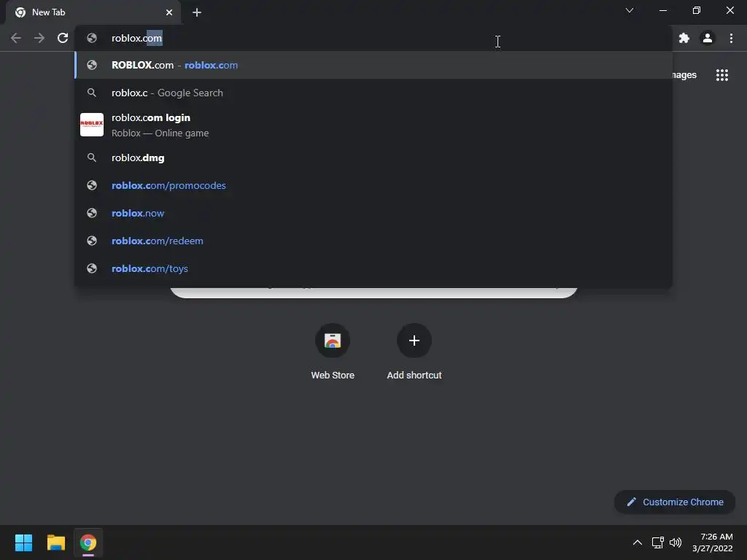Pick the roblox.com login suggestion

(x=373, y=125)
